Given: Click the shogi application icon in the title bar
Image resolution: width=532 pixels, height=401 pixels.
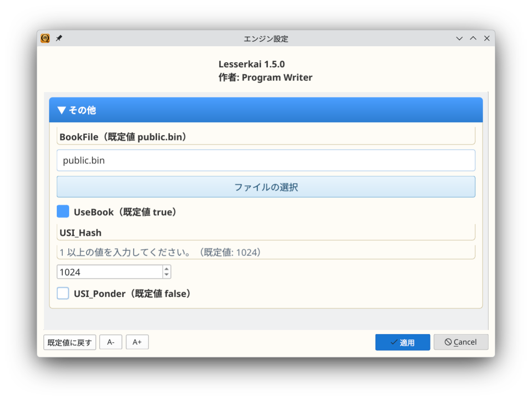Looking at the screenshot, I should coord(44,38).
